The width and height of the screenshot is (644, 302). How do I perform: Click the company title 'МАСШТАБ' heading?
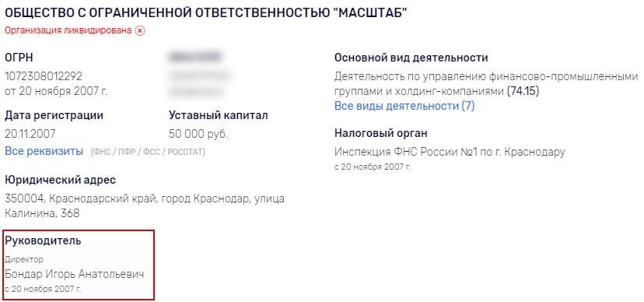click(x=205, y=12)
